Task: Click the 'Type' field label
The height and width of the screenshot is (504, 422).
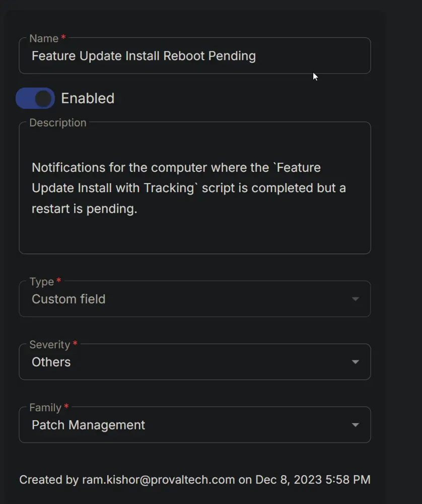Action: point(42,282)
